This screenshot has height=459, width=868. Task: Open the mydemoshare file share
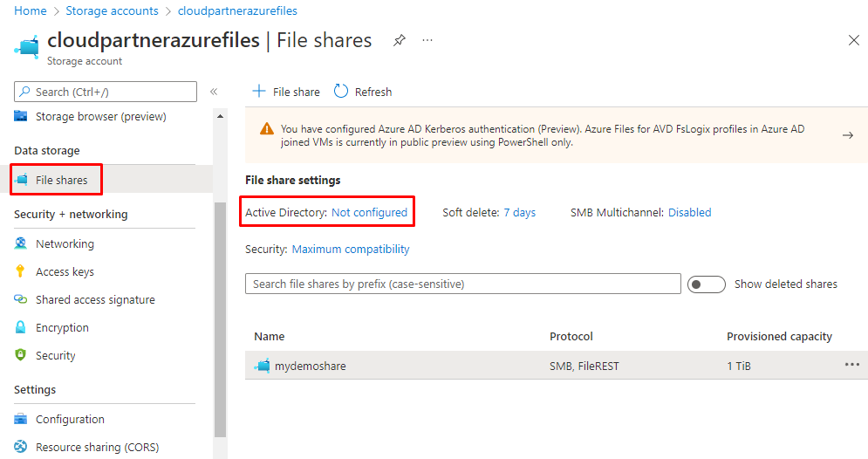[310, 367]
